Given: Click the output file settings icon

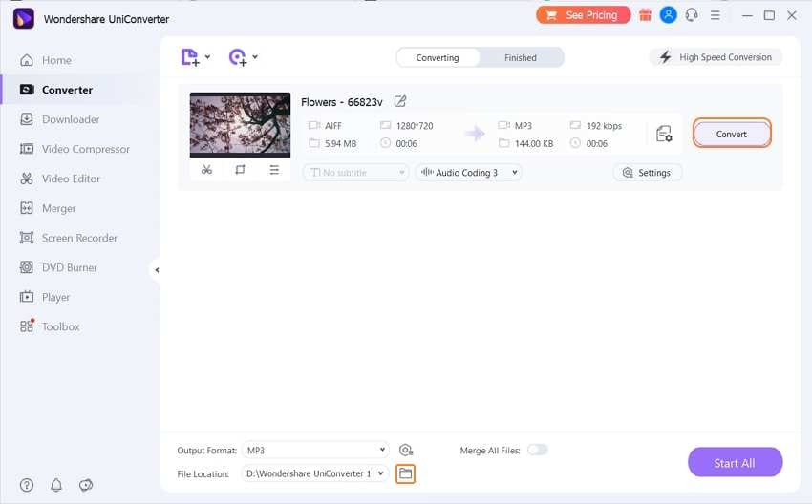Looking at the screenshot, I should (664, 134).
